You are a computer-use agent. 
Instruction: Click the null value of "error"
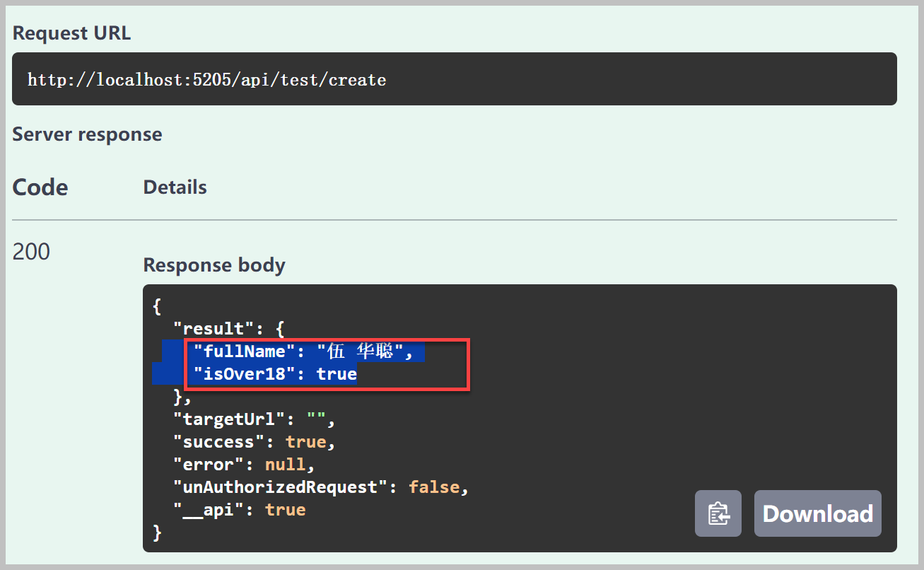tap(286, 465)
